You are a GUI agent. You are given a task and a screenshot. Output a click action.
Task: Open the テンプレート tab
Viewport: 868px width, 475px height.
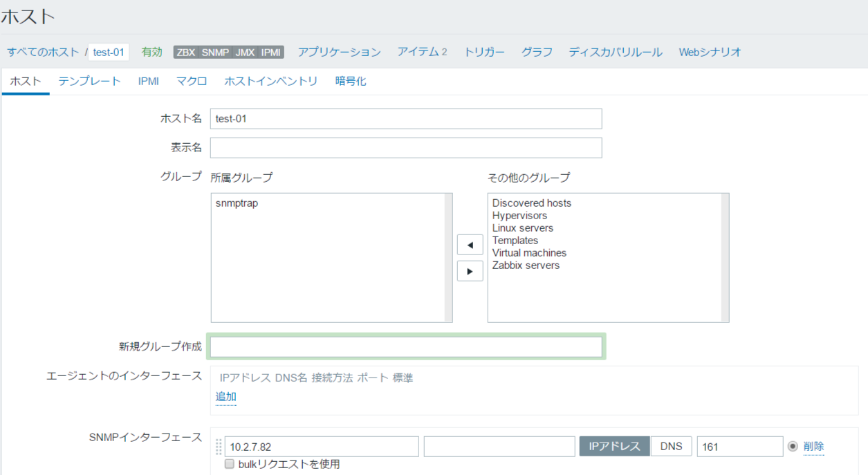[89, 81]
